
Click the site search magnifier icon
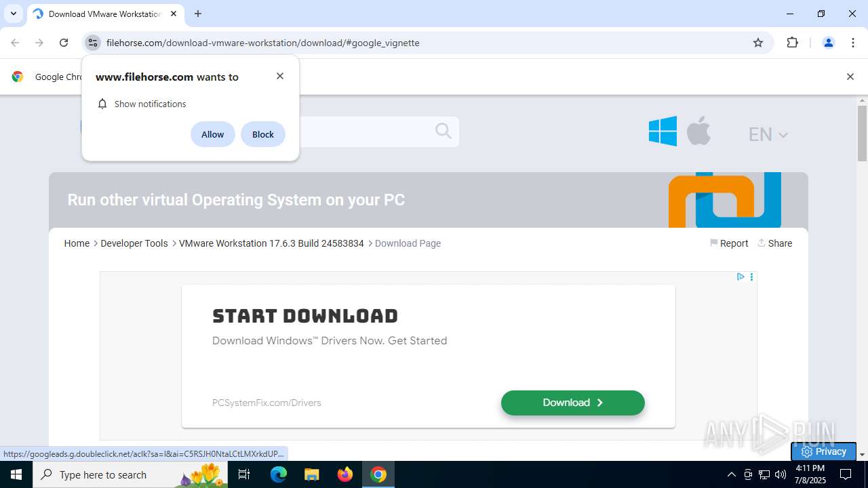tap(443, 131)
